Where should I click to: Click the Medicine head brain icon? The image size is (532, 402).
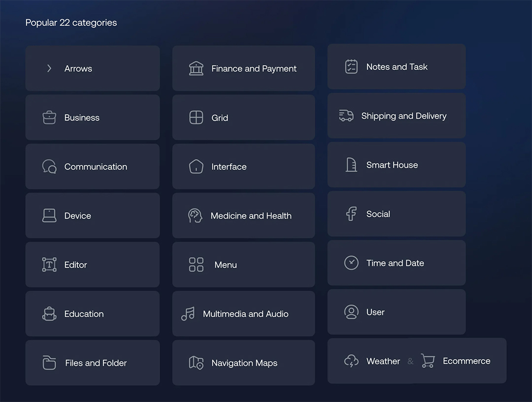pyautogui.click(x=196, y=216)
